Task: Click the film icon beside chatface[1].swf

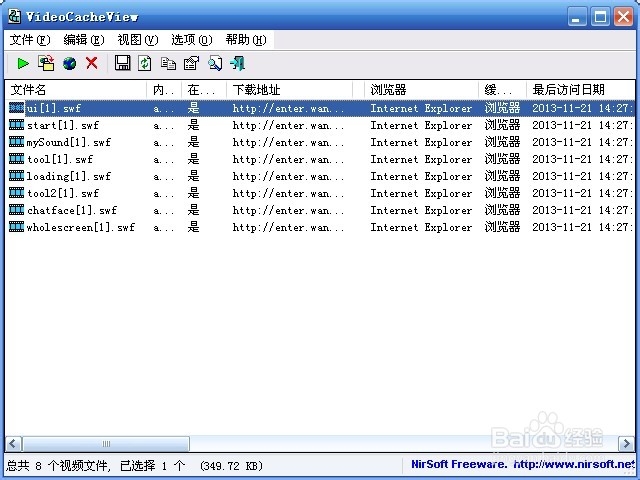Action: click(17, 210)
